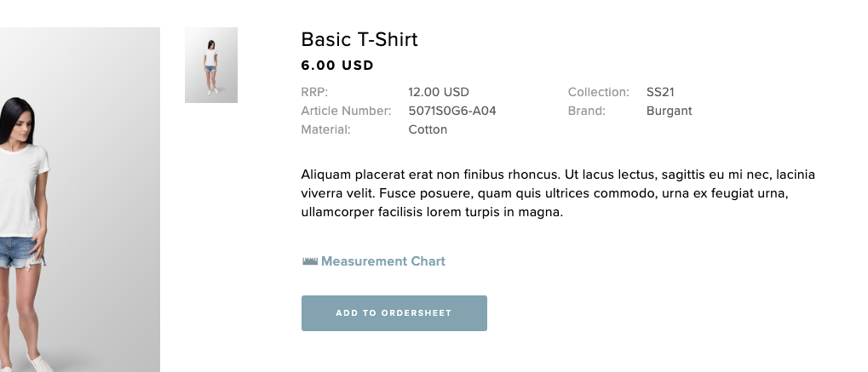Click the Basic T-Shirt product title
The width and height of the screenshot is (868, 372).
pyautogui.click(x=359, y=39)
